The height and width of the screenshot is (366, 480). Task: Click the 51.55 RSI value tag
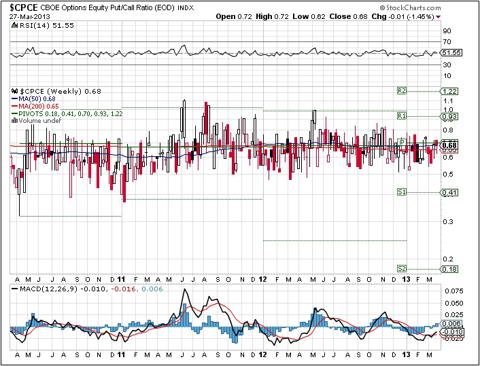point(451,52)
